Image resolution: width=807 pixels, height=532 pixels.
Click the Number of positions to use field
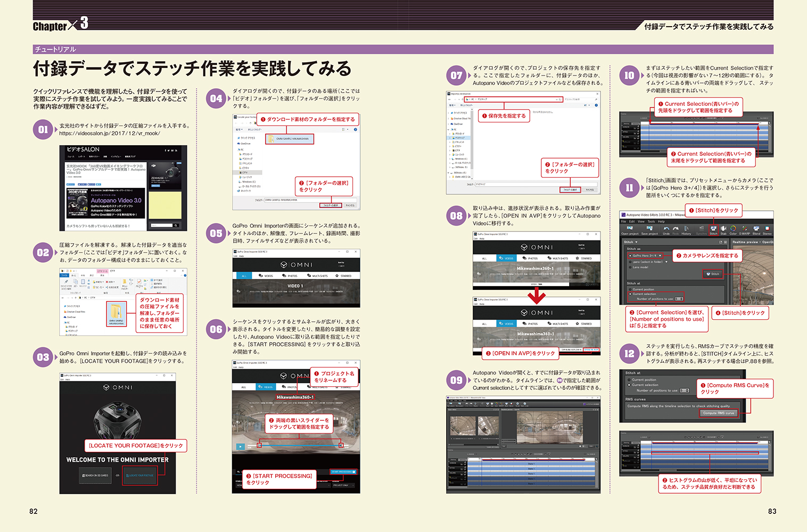point(679,299)
